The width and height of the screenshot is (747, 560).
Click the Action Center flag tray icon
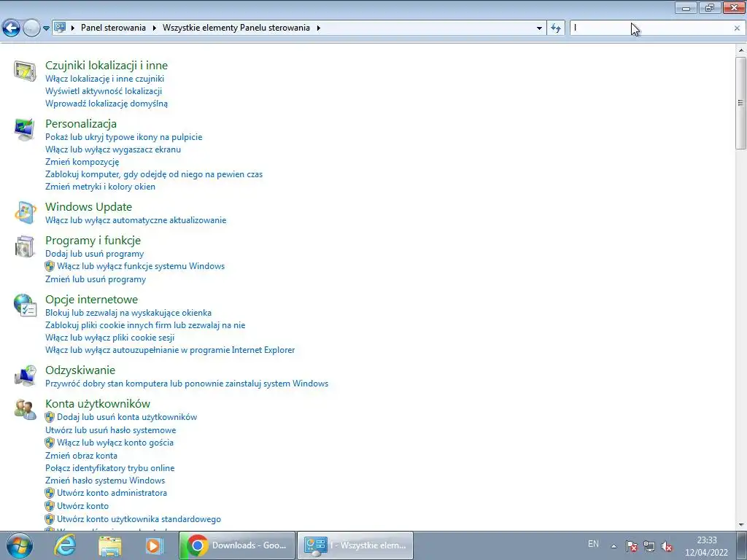click(x=632, y=546)
